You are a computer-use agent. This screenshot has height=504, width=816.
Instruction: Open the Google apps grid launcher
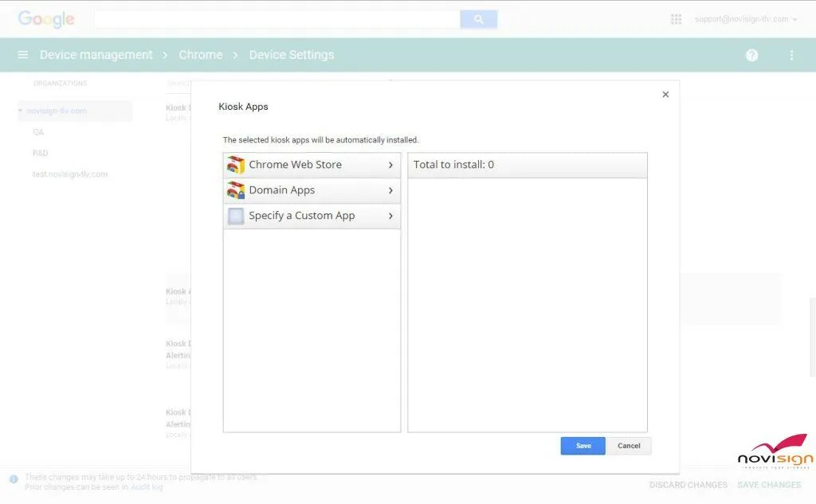[676, 18]
